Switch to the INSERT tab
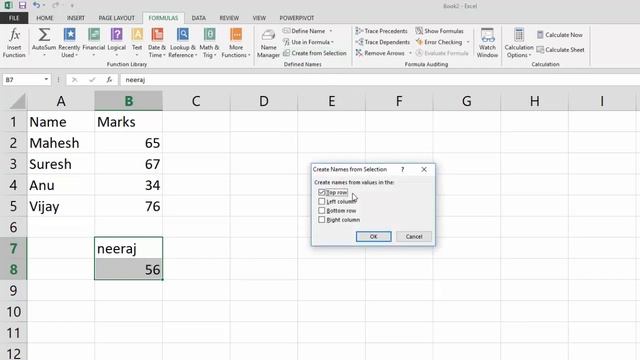This screenshot has width=640, height=360. coord(76,18)
